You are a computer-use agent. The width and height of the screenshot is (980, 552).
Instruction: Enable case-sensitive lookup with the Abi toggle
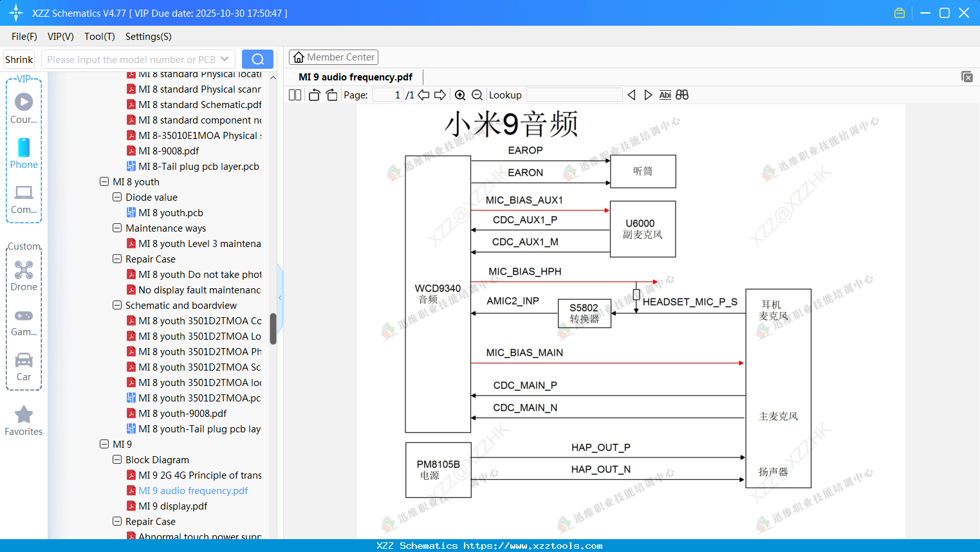coord(665,95)
